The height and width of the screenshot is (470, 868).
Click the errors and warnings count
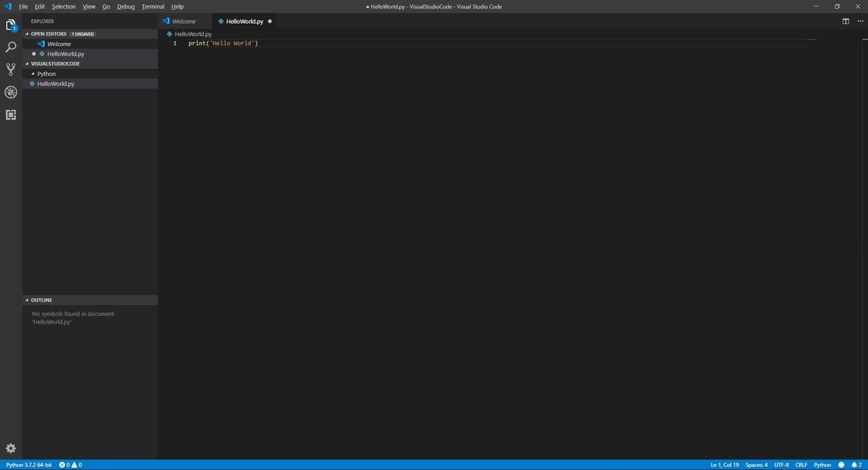70,465
